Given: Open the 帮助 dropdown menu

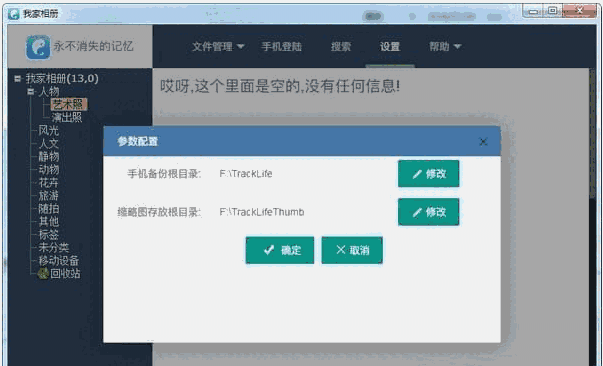Looking at the screenshot, I should tap(445, 47).
